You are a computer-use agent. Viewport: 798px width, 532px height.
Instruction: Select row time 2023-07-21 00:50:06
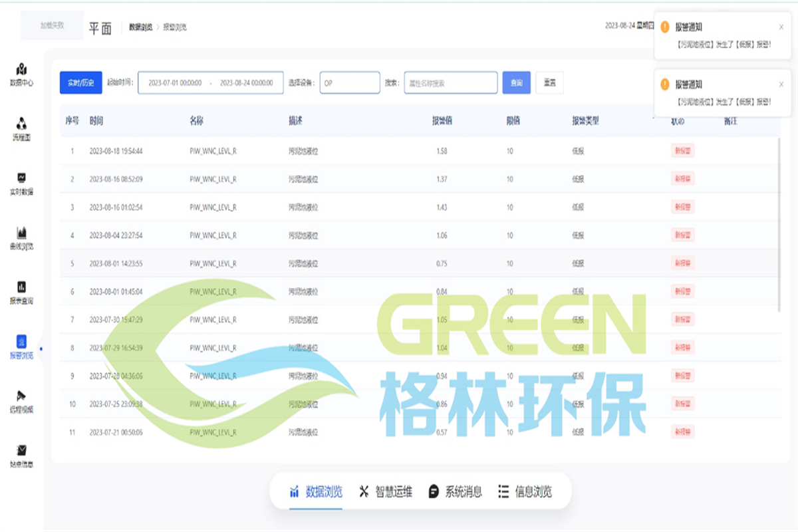coord(116,432)
